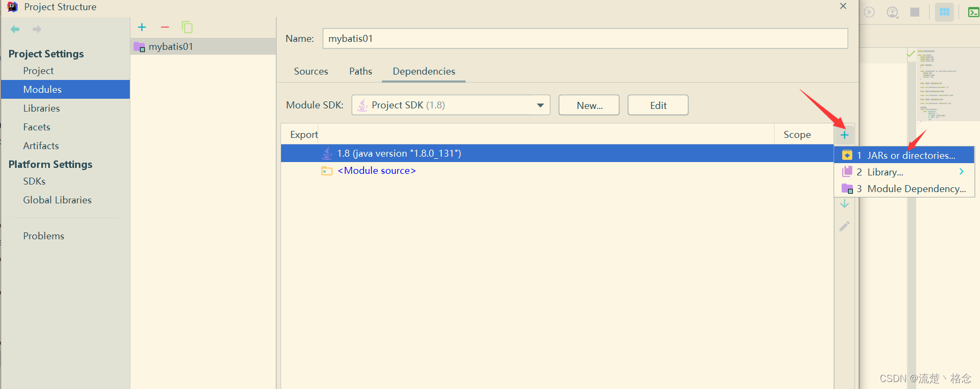Screen dimensions: 980x389
Task: Copy the selected module
Action: [x=187, y=27]
